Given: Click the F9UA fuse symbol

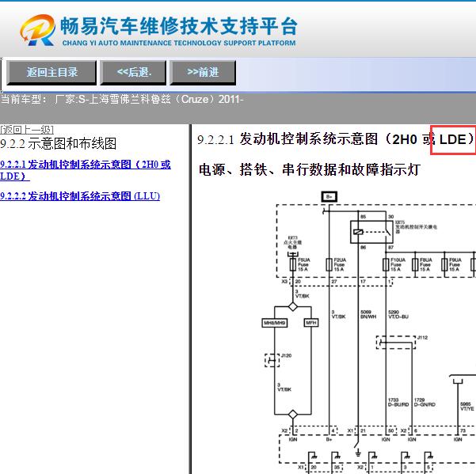Looking at the screenshot, I should [444, 264].
